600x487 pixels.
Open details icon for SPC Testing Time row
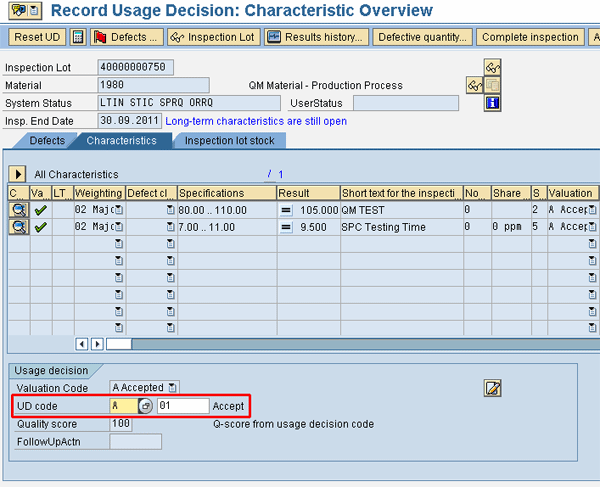[x=19, y=227]
